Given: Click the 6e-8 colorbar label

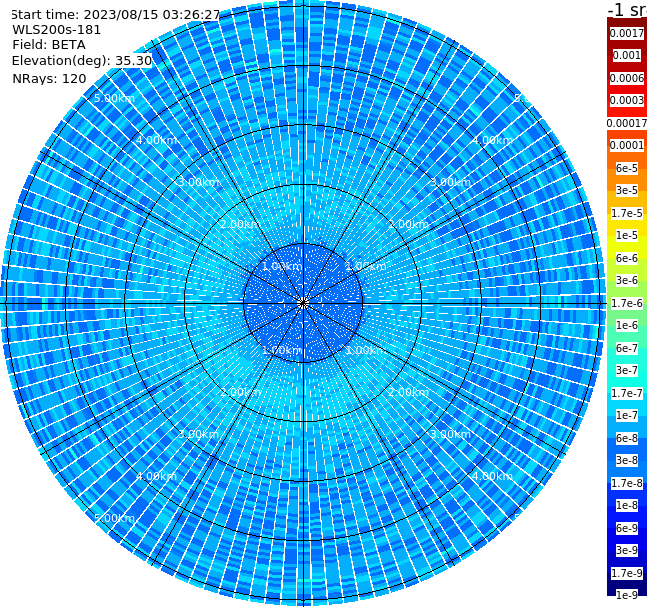Looking at the screenshot, I should [627, 438].
